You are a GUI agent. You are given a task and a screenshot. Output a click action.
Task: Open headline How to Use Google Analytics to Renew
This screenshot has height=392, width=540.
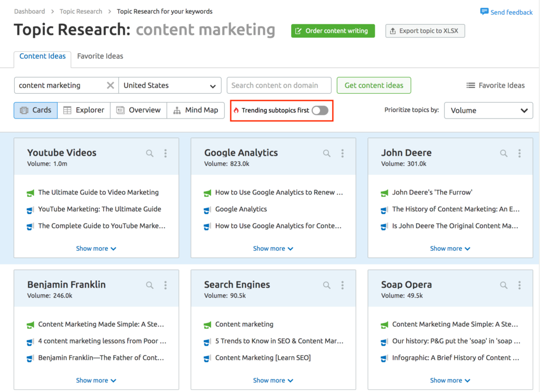click(x=279, y=193)
